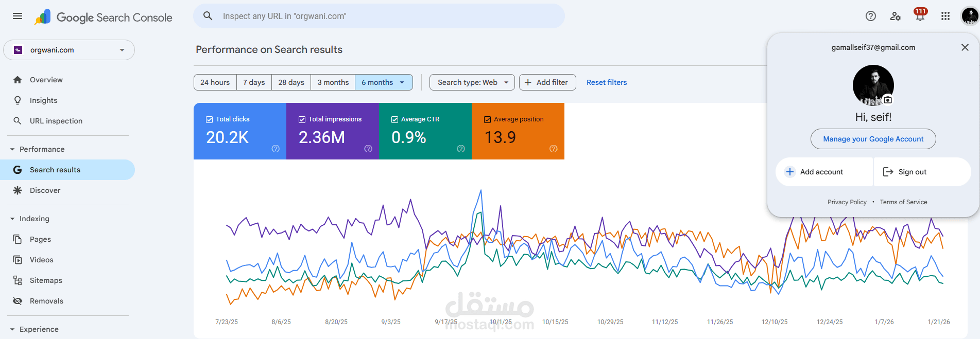Open the notifications bell with 111 badge
Screen dimensions: 980x339
tap(920, 15)
